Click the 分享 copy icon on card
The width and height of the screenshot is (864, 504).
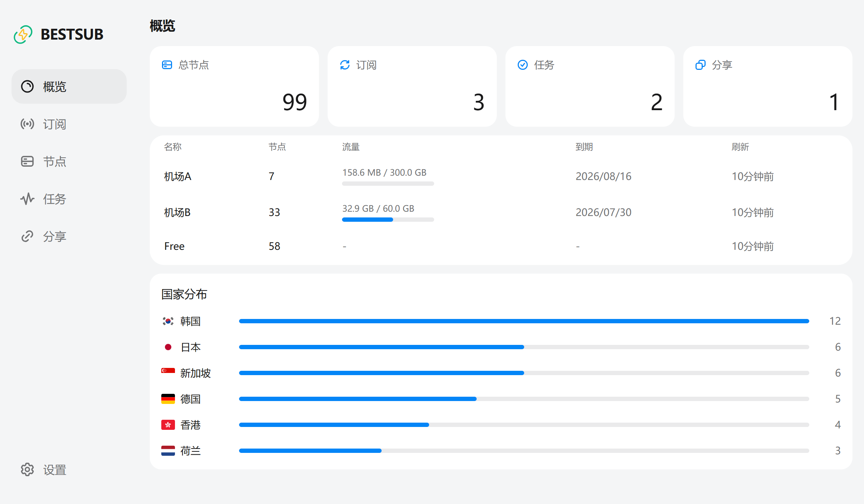(701, 65)
